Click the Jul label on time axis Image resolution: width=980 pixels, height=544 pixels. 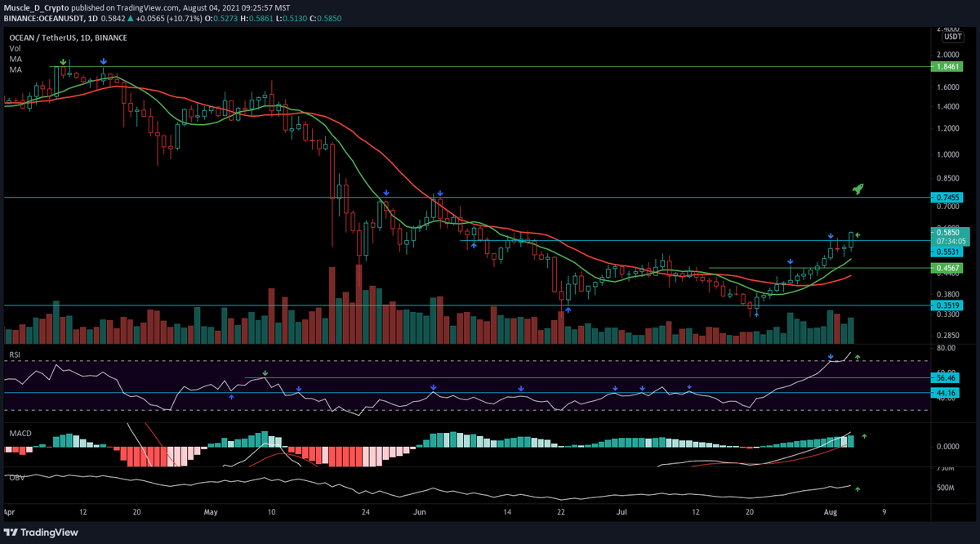pos(622,512)
